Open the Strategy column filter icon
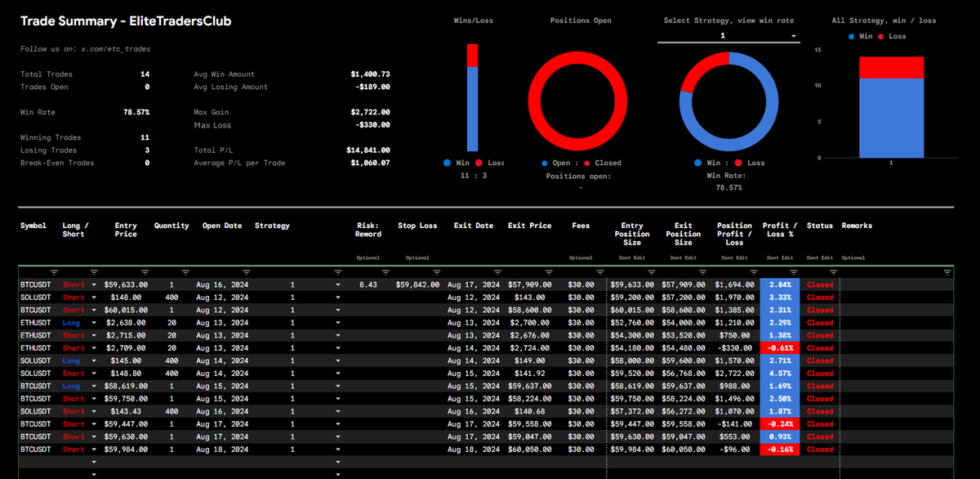The width and height of the screenshot is (980, 479). click(x=337, y=271)
